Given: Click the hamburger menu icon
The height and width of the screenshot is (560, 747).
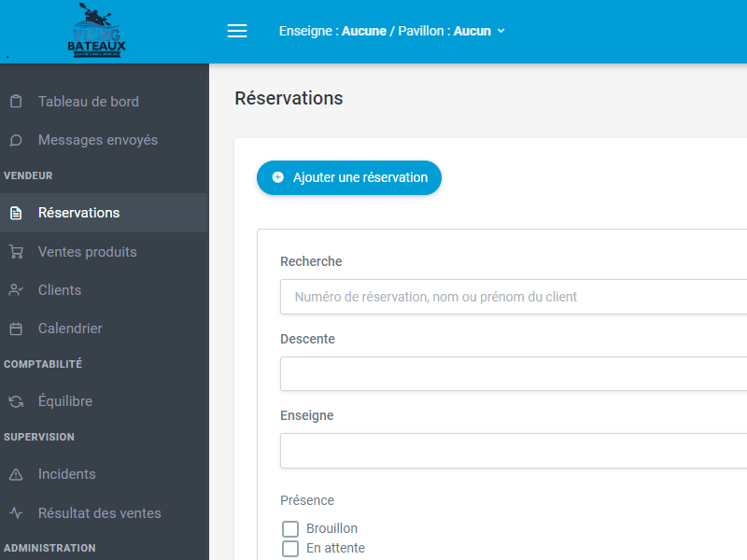Looking at the screenshot, I should tap(237, 31).
